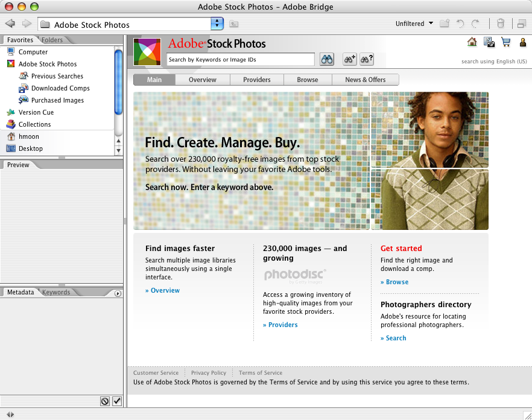
Task: Toggle panels with bottom-left arrows
Action: 10,414
